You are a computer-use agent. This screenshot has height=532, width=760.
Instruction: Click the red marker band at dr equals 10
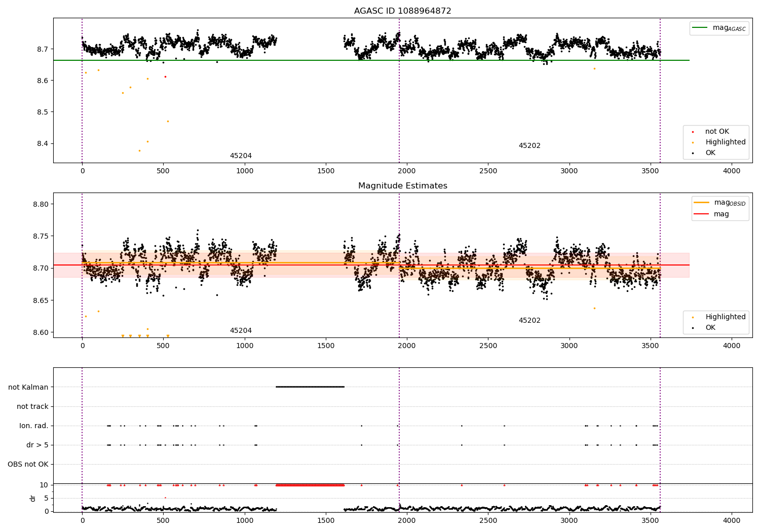pos(310,485)
